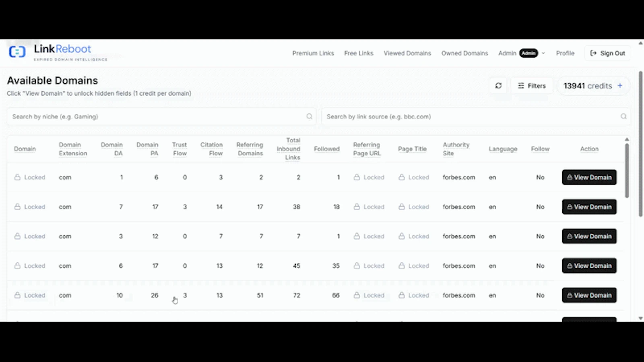Click forbes.com in DA 1 row
This screenshot has height=362, width=644.
(459, 177)
